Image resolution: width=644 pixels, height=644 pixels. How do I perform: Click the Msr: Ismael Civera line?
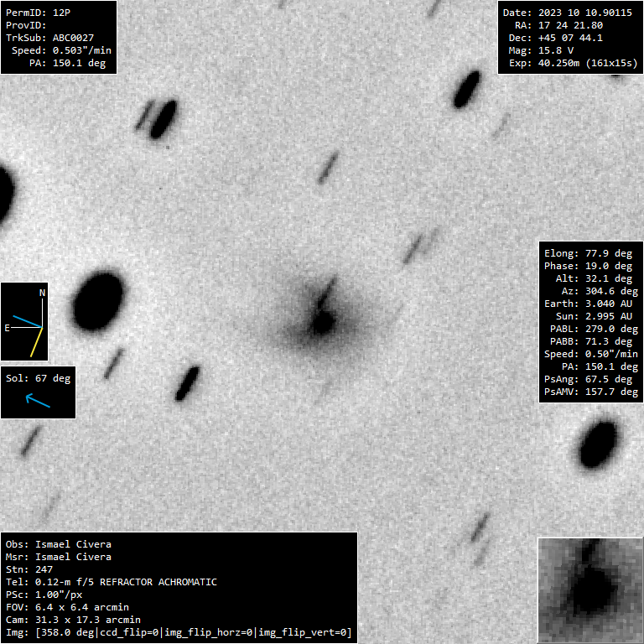tap(59, 557)
